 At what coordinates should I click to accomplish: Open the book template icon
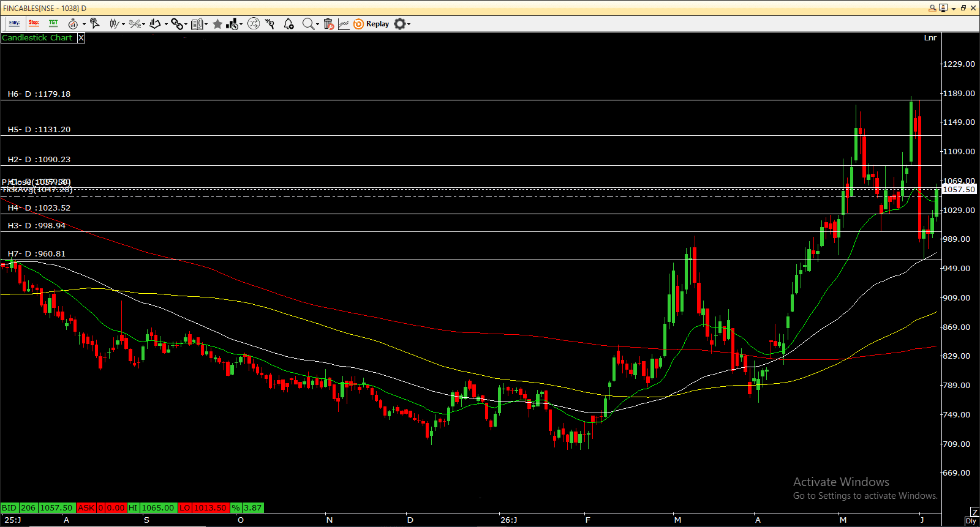click(x=197, y=24)
